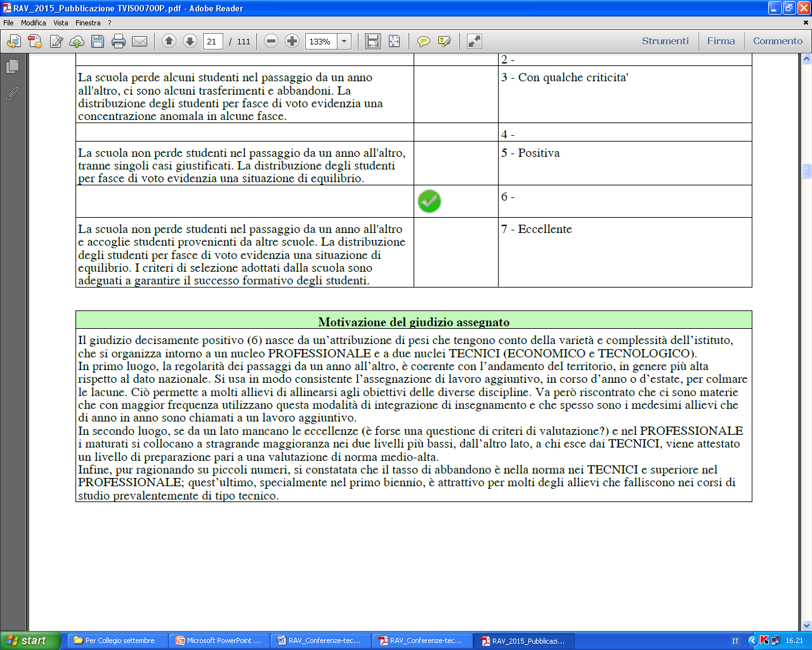The width and height of the screenshot is (812, 650).
Task: Click the Open file toolbar icon
Action: 14,41
